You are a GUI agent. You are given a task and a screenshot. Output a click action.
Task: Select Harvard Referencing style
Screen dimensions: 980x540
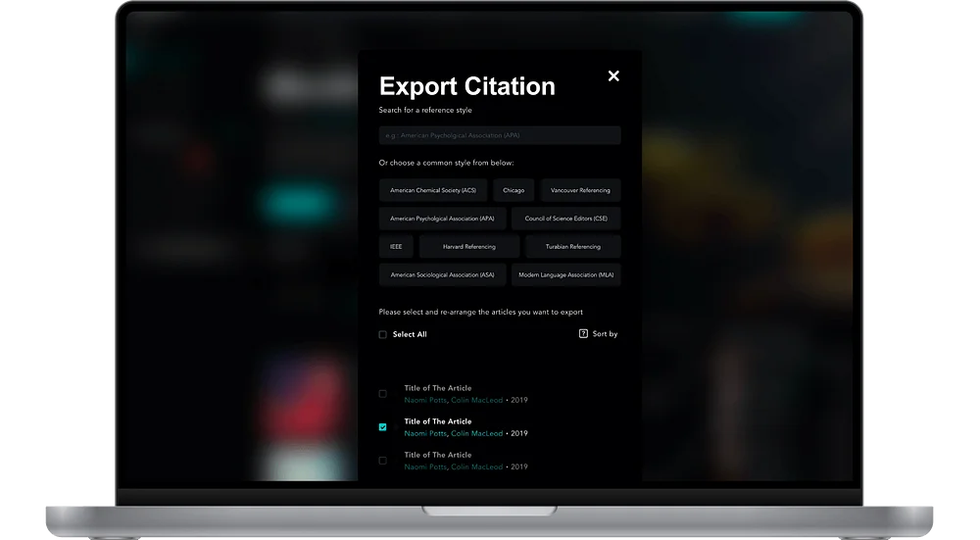coord(469,246)
